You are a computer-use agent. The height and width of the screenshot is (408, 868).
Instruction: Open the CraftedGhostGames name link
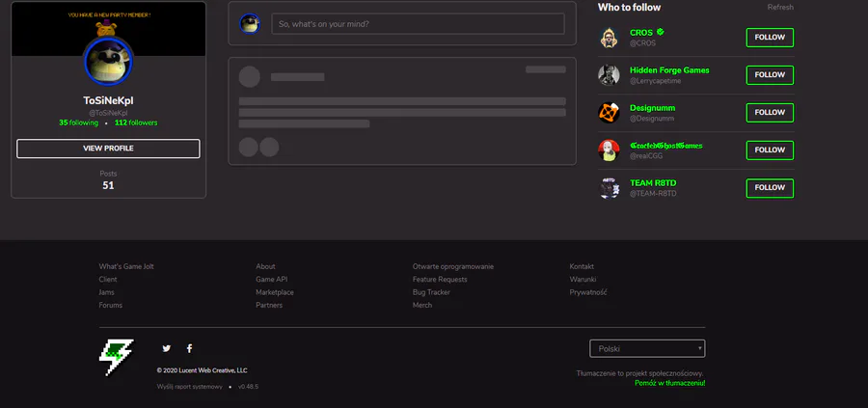665,146
